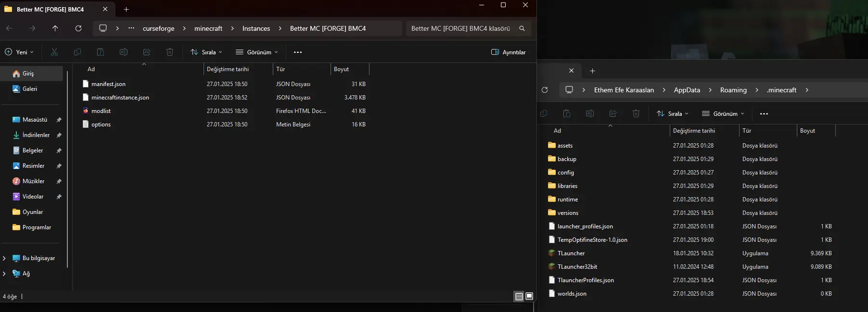Open the Görünüm dropdown in Better MC window
The width and height of the screenshot is (868, 312).
point(257,52)
